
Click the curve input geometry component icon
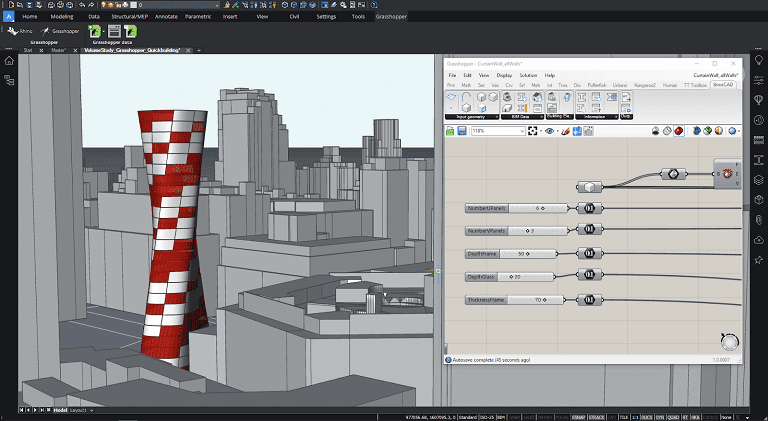tap(466, 97)
